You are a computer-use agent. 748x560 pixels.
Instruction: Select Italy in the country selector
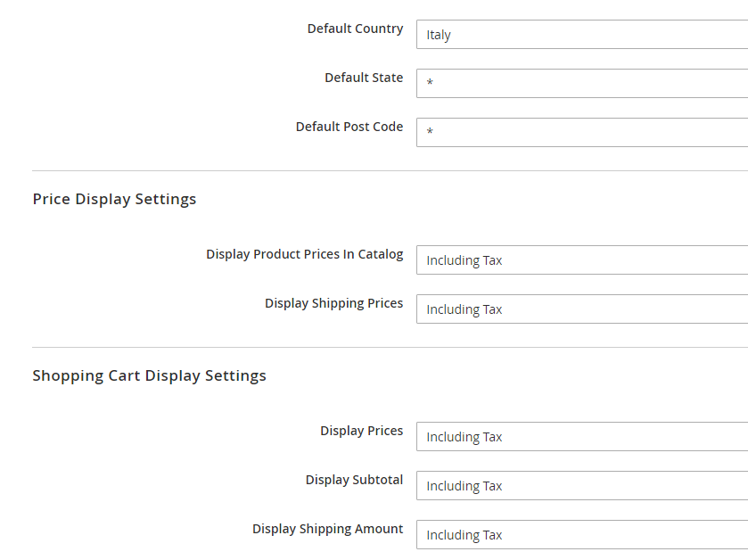click(579, 34)
